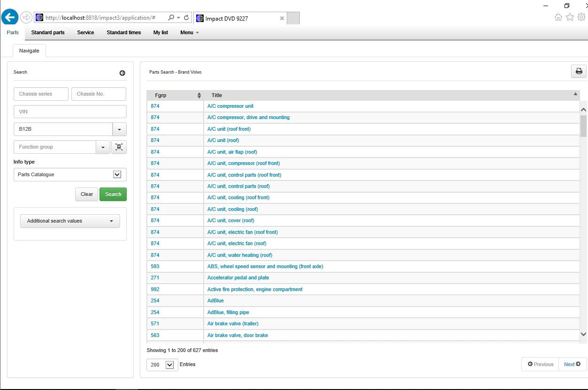
Task: Switch to the Impact DVD 9227 browser tab
Action: coord(239,19)
